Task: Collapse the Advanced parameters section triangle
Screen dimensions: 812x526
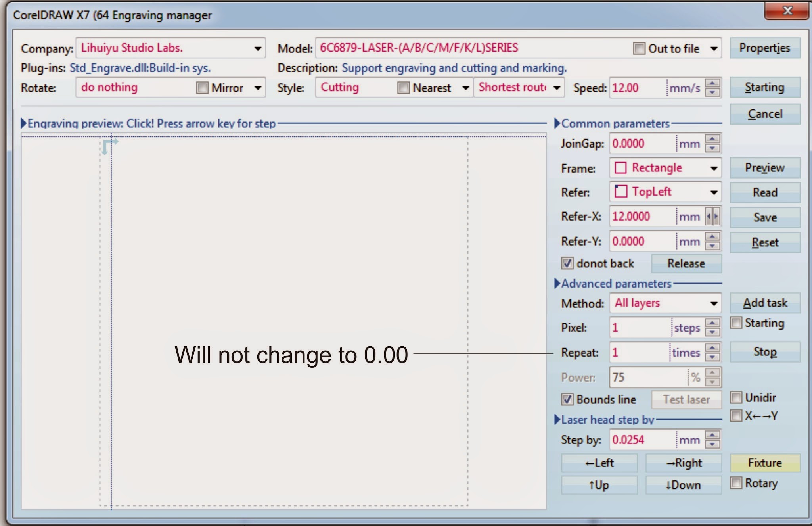Action: (x=557, y=283)
